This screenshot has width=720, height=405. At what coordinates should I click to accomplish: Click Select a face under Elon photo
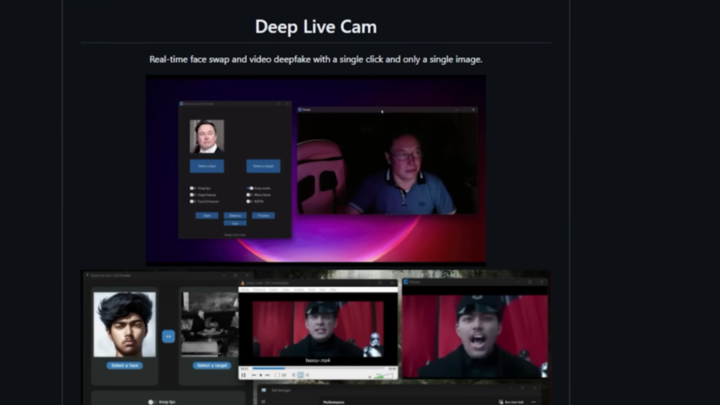207,166
